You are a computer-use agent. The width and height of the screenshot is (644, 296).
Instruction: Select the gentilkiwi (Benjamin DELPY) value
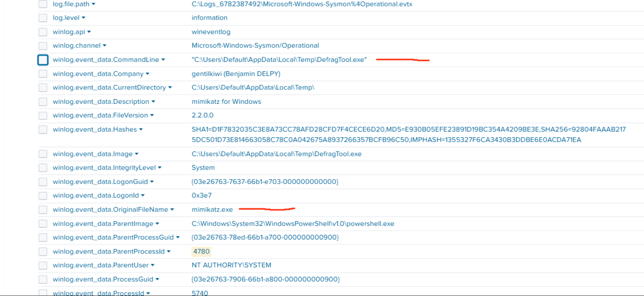point(236,74)
